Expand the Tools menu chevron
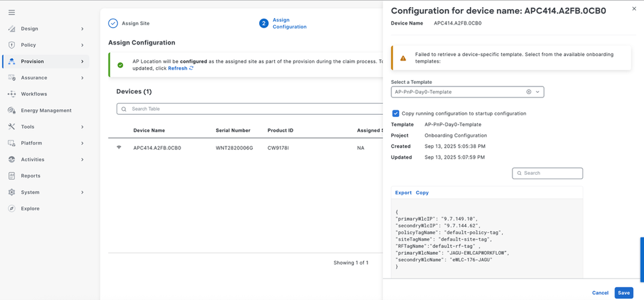644x300 pixels. click(82, 126)
